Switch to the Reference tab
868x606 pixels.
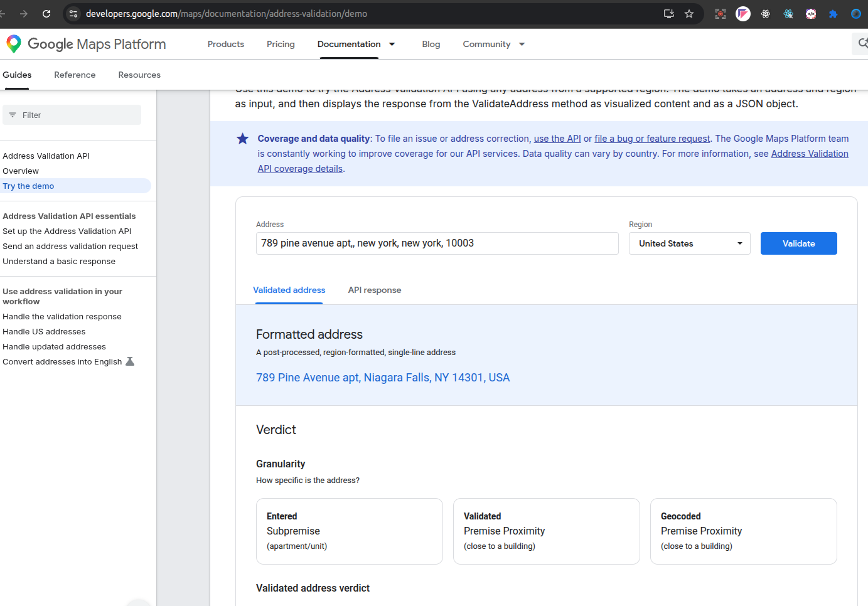[x=75, y=75]
